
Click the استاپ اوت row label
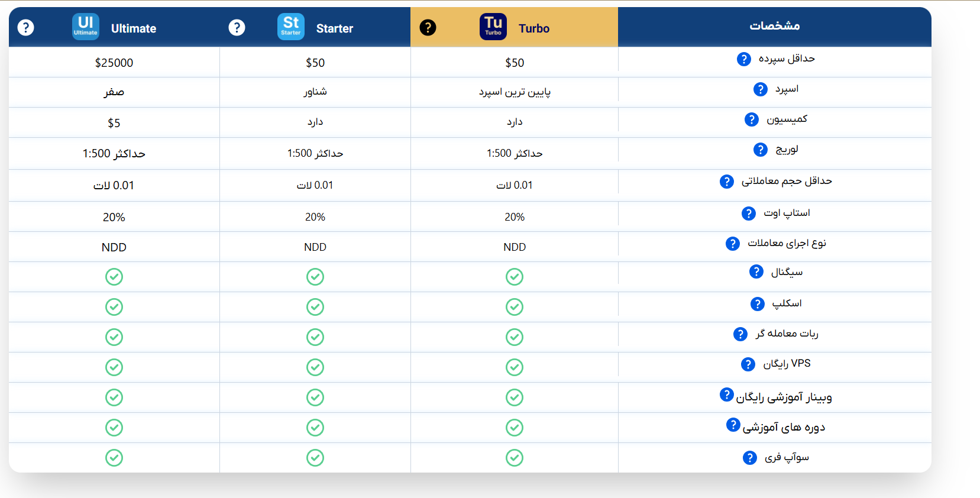coord(787,213)
